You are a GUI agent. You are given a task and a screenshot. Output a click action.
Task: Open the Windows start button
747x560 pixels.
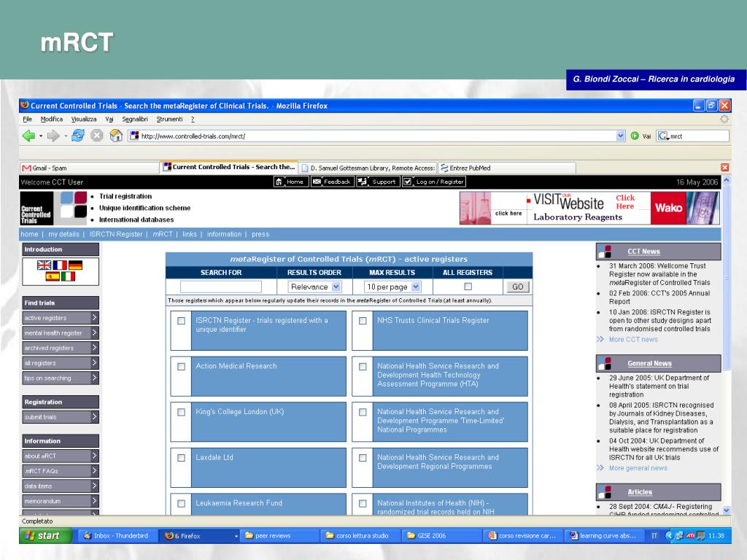tap(46, 536)
